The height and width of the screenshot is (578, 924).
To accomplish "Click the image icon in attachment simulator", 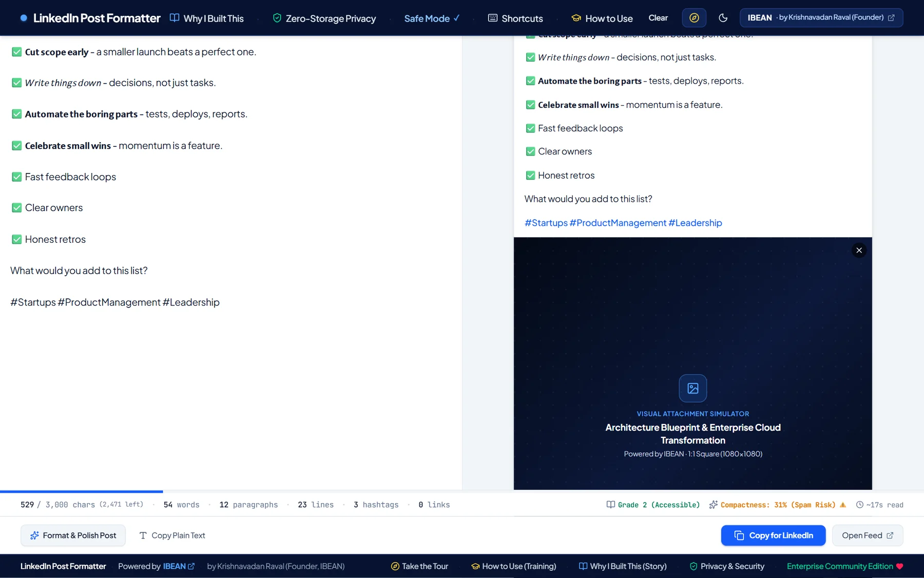I will pyautogui.click(x=693, y=389).
